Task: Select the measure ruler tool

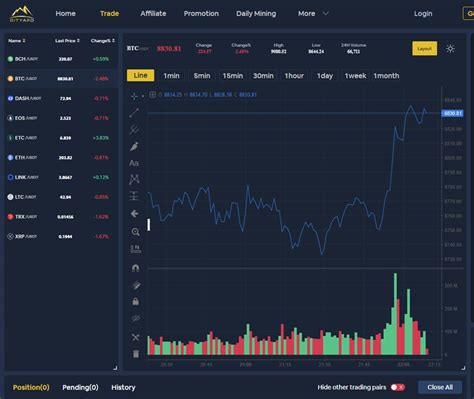Action: click(x=135, y=249)
